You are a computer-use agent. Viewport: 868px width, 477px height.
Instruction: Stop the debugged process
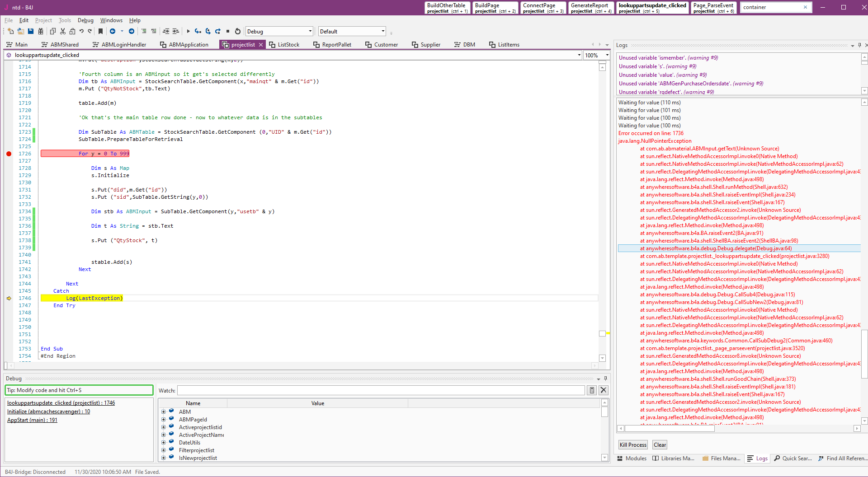pos(227,31)
